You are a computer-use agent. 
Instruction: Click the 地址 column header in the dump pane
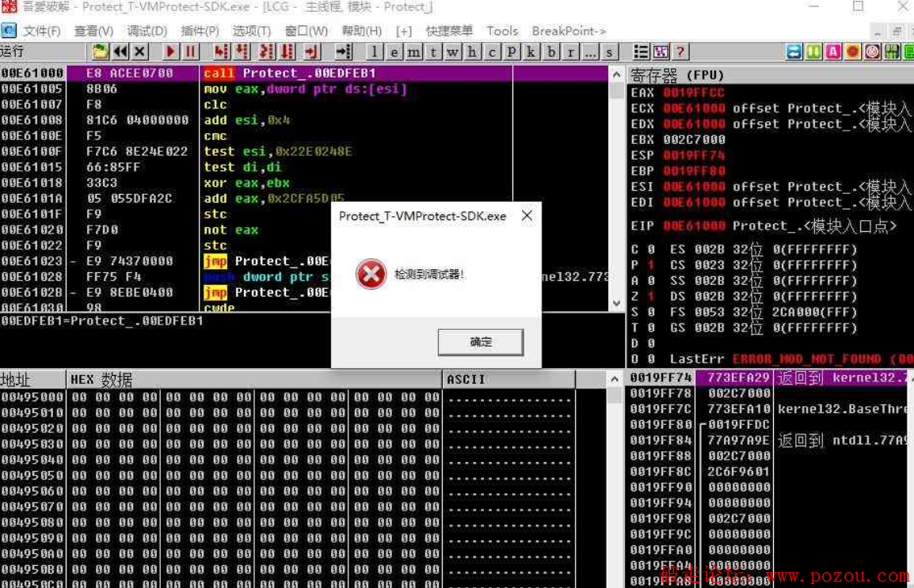tap(32, 380)
